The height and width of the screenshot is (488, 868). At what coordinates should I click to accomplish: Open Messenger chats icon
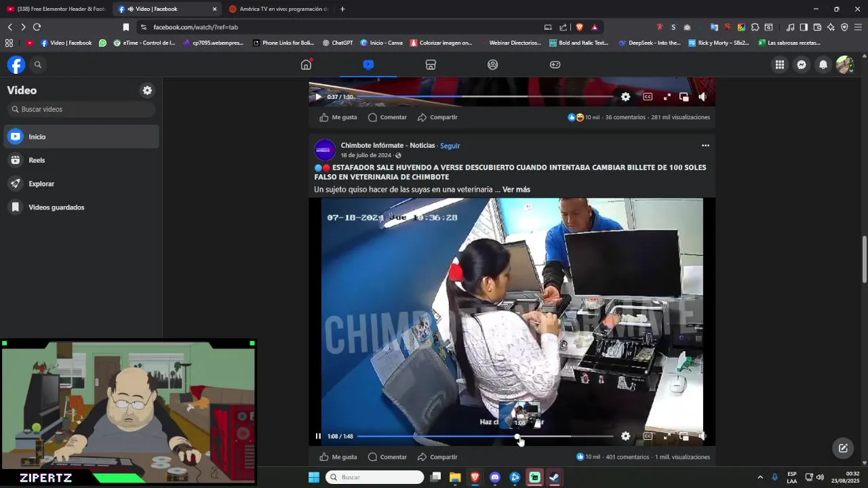(x=802, y=64)
